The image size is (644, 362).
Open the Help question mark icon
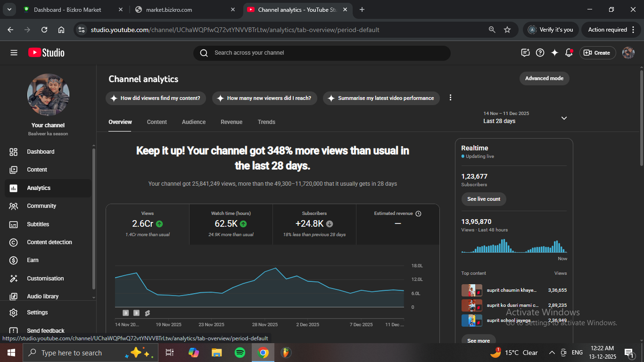[540, 53]
